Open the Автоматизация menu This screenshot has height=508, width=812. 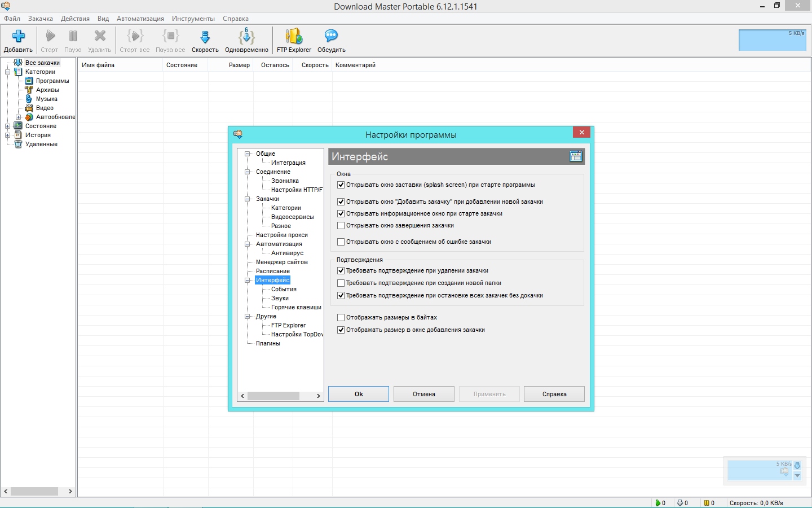click(140, 19)
